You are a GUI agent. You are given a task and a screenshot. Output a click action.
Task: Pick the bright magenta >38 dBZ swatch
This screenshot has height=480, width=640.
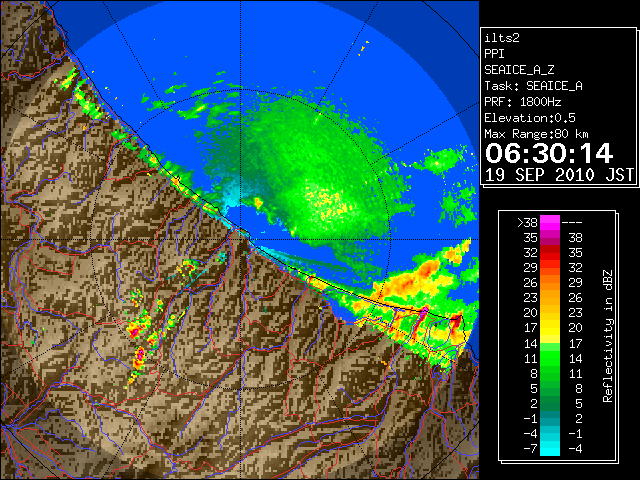coord(550,222)
